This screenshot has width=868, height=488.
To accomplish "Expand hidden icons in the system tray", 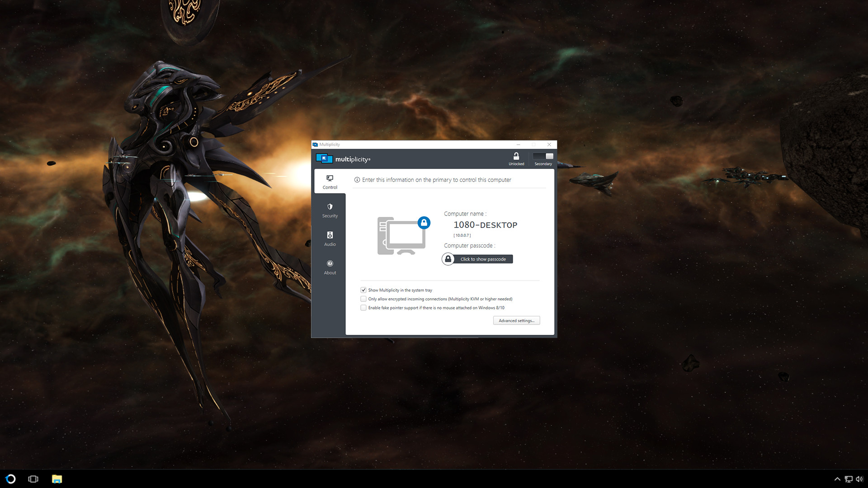I will point(837,479).
